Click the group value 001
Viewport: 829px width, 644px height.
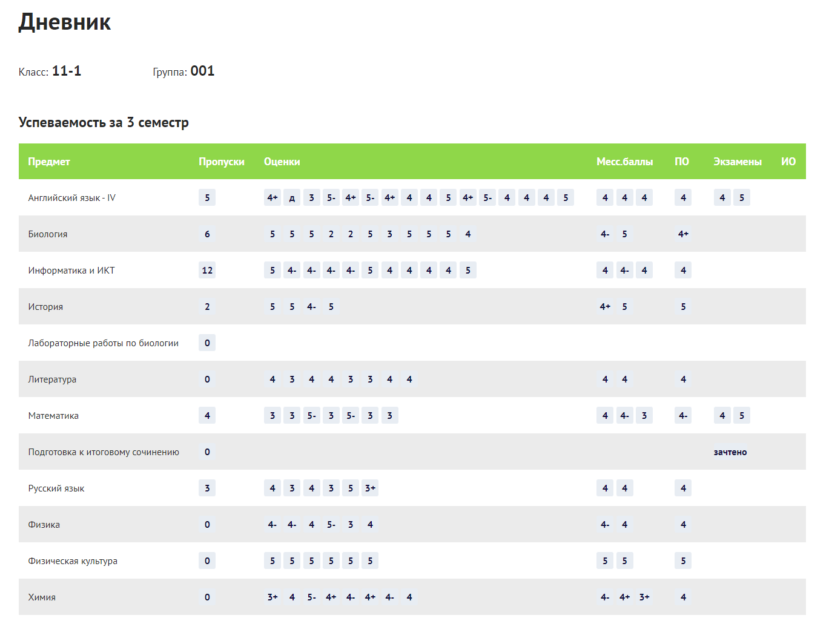pos(202,71)
